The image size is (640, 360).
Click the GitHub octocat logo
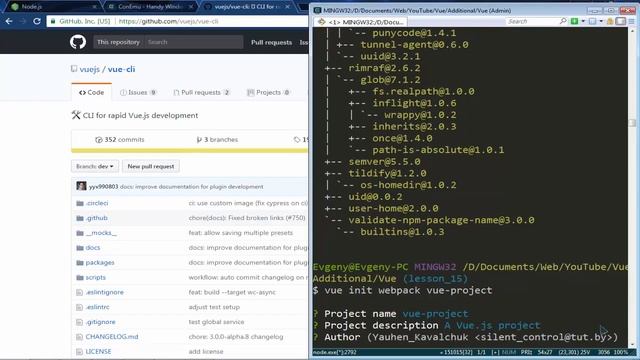click(78, 42)
